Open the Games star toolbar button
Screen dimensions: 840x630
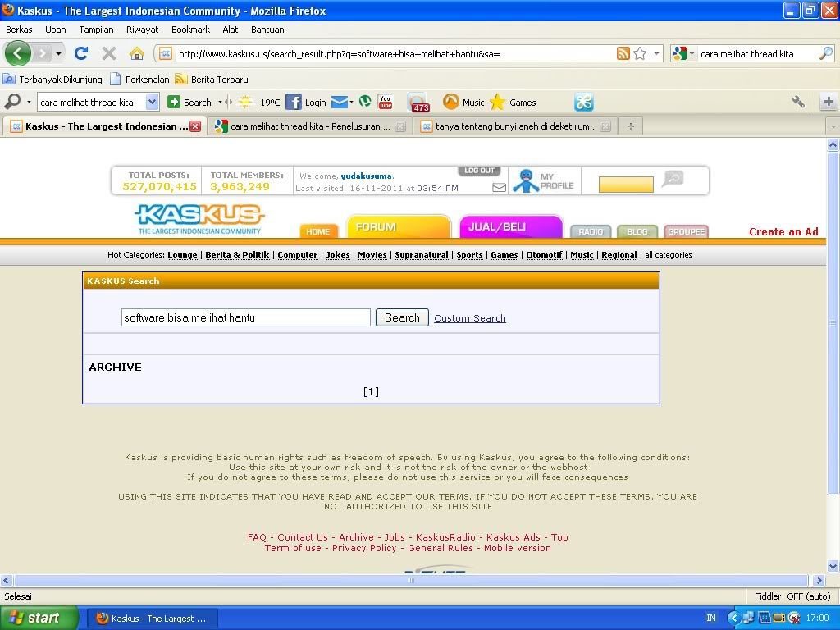point(513,102)
